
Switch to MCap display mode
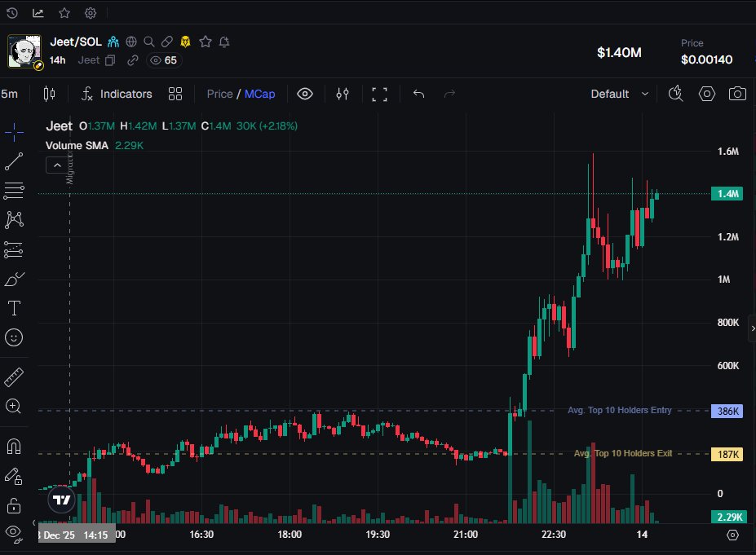tap(259, 94)
